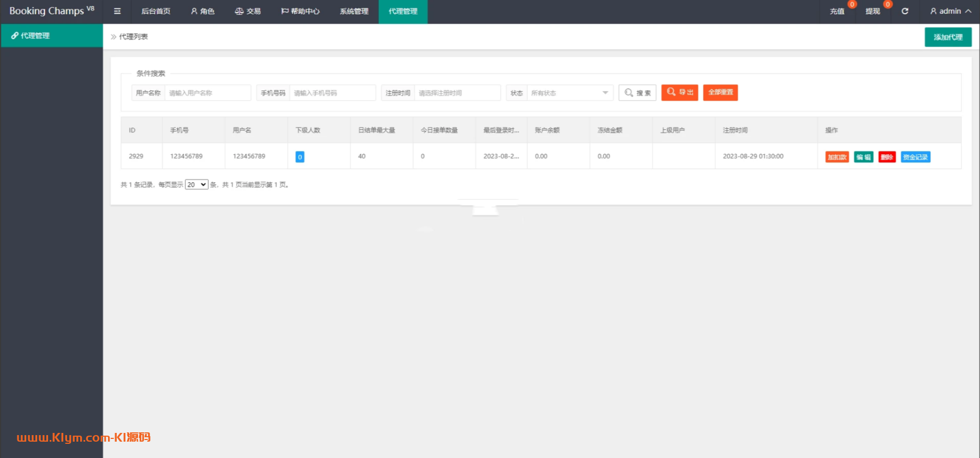Click the red 删除 button for row 2929
The width and height of the screenshot is (980, 458).
pyautogui.click(x=887, y=157)
